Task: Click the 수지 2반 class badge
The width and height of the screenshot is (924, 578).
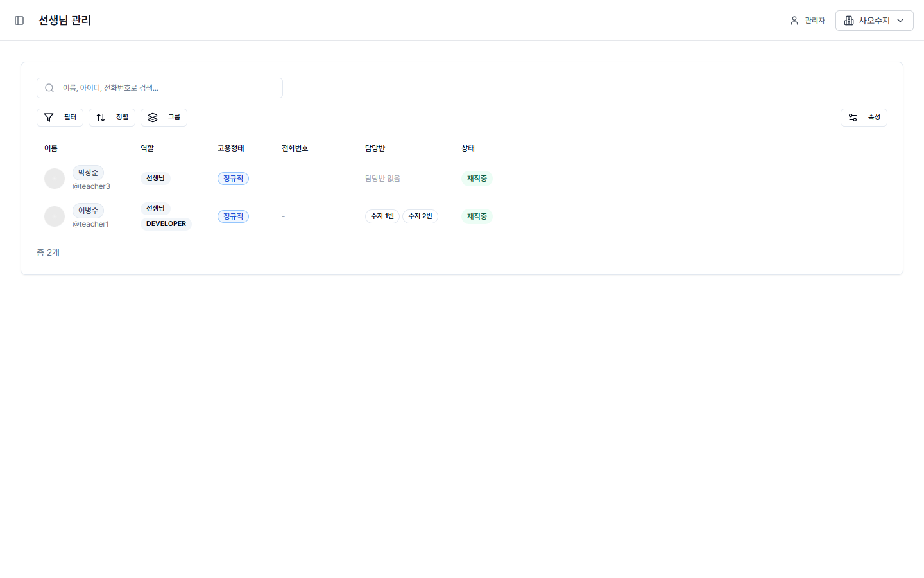Action: pos(420,216)
